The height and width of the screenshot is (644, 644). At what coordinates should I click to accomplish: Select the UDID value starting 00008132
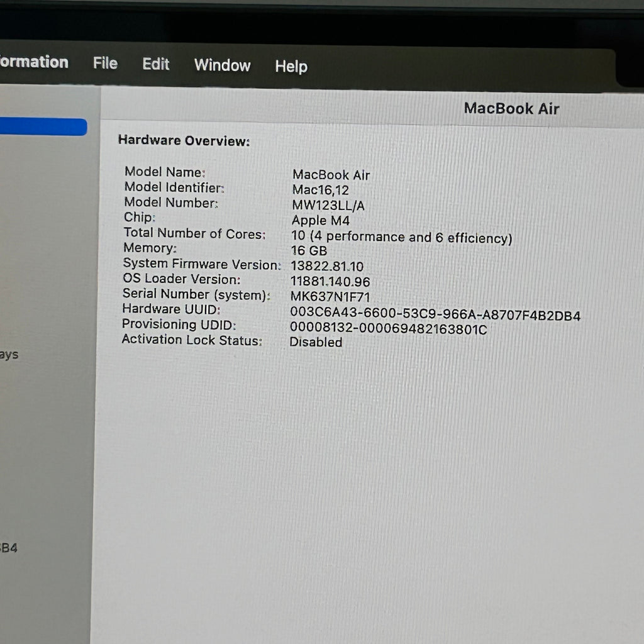[x=388, y=328]
